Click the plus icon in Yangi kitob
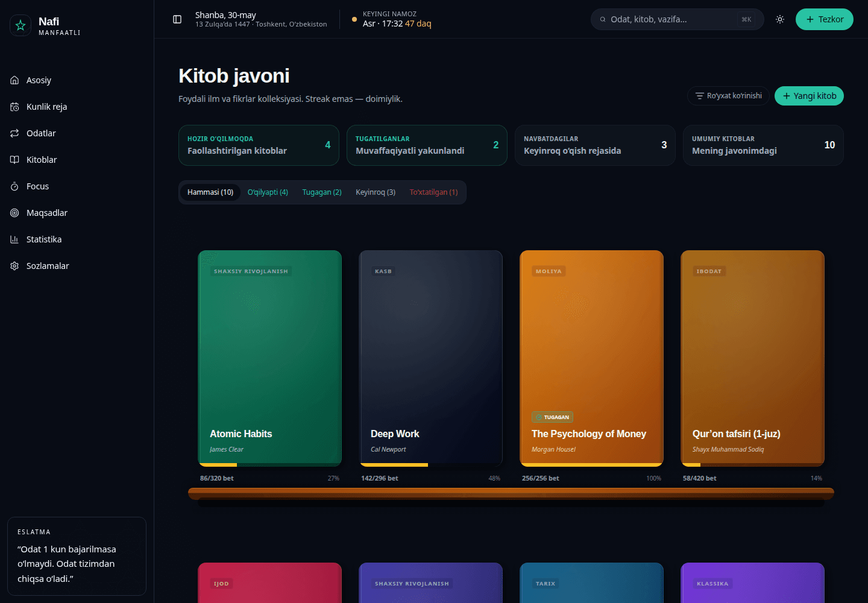 click(x=787, y=96)
